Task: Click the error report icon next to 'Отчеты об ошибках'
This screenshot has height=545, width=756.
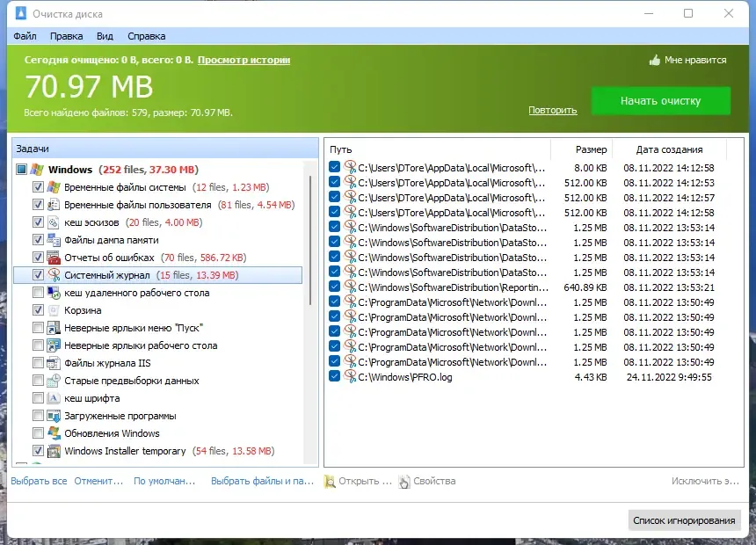Action: tap(54, 258)
